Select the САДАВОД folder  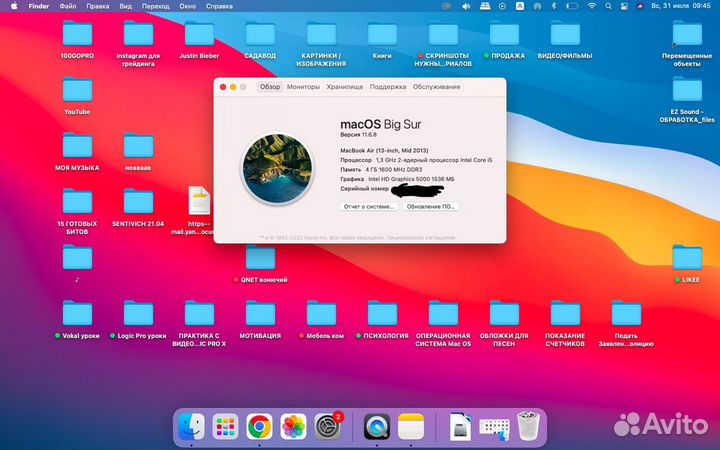coord(260,34)
